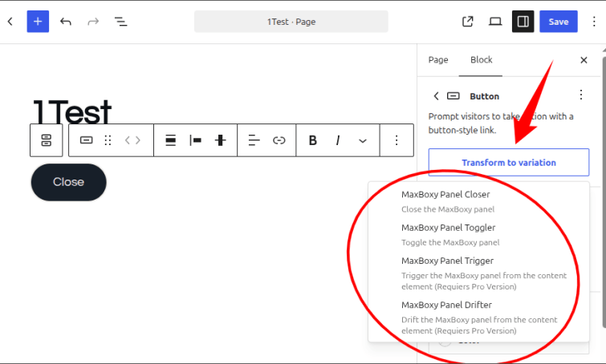Toggle the settings sidebar
The image size is (606, 364).
pyautogui.click(x=523, y=22)
